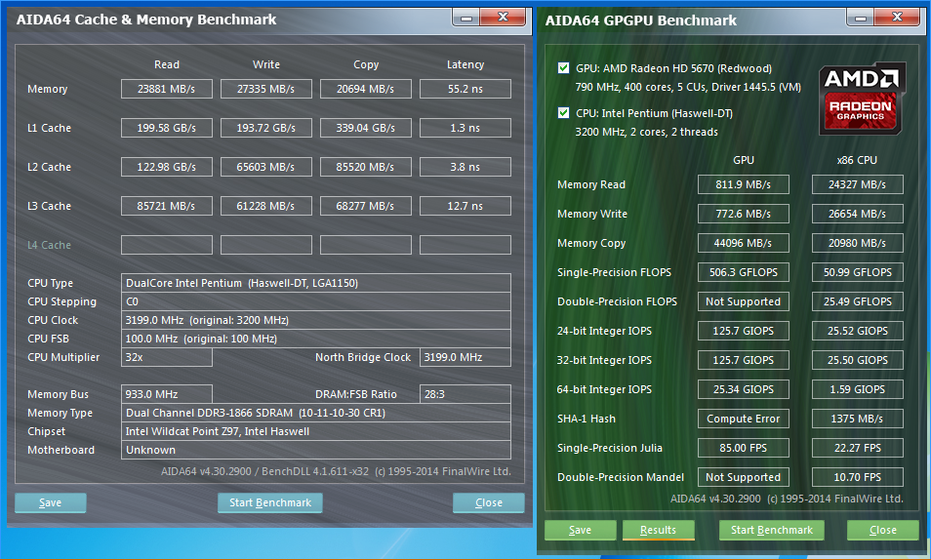Click Save in Cache & Memory Benchmark window
The height and width of the screenshot is (560, 931).
pyautogui.click(x=51, y=502)
